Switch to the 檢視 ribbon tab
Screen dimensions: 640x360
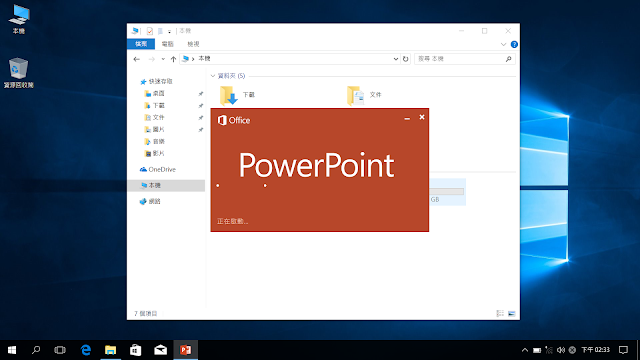click(x=193, y=44)
